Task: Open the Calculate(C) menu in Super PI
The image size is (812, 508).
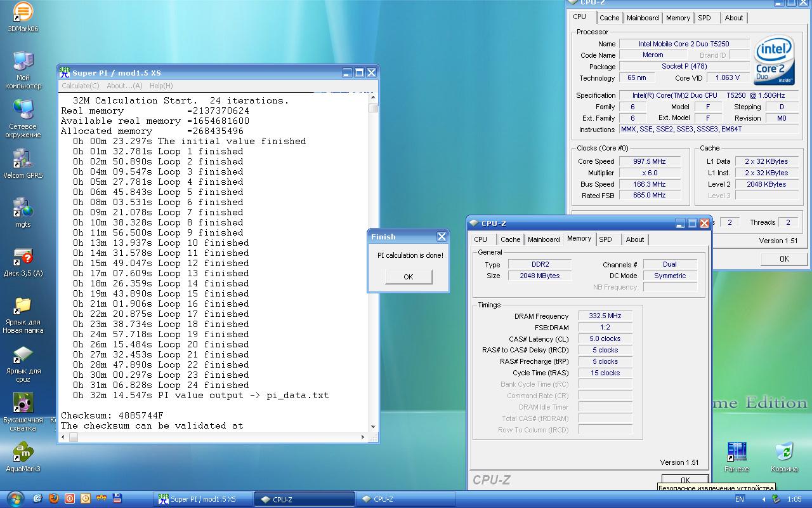Action: (81, 86)
